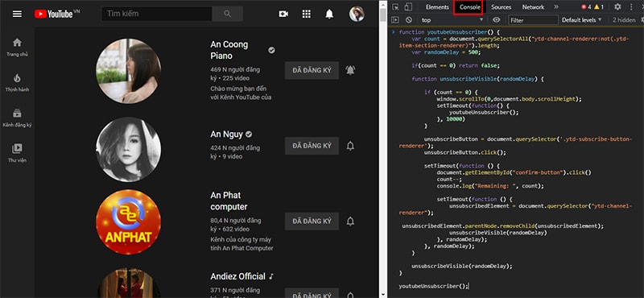Open the YouTube hamburger guide menu
This screenshot has width=644, height=298.
[x=17, y=14]
